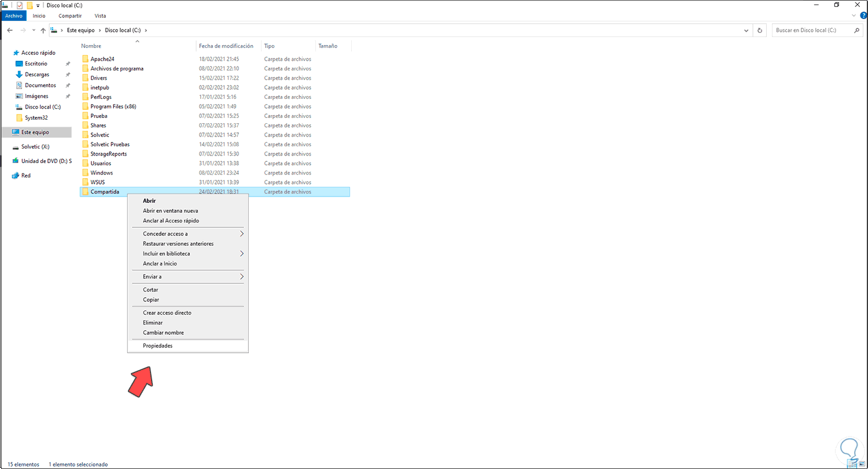Go up to the parent folder
This screenshot has height=469, width=868.
43,30
